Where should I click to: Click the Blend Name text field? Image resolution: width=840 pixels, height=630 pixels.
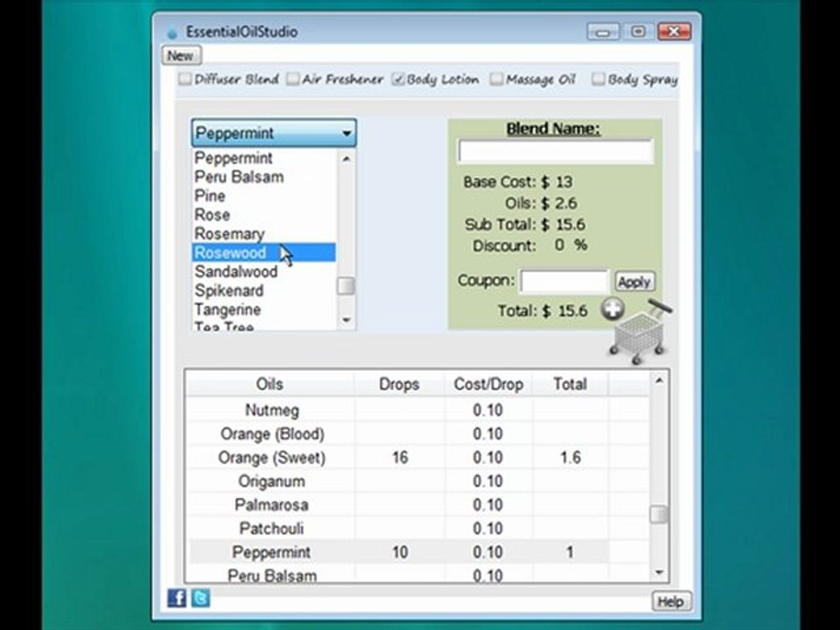556,152
